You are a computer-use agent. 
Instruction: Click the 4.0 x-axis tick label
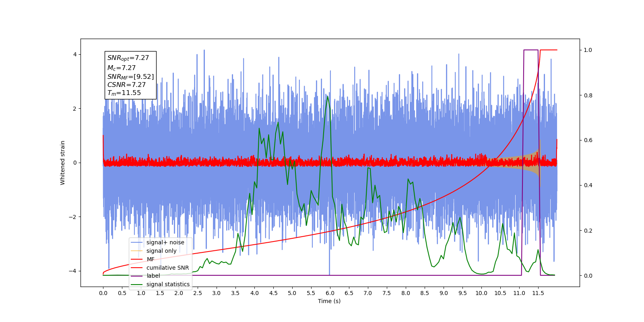tap(254, 293)
